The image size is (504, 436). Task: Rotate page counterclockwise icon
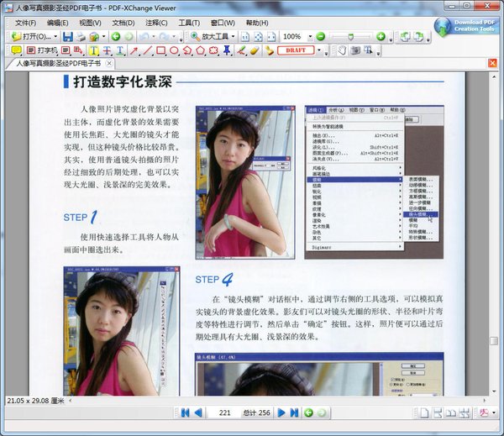(x=405, y=37)
